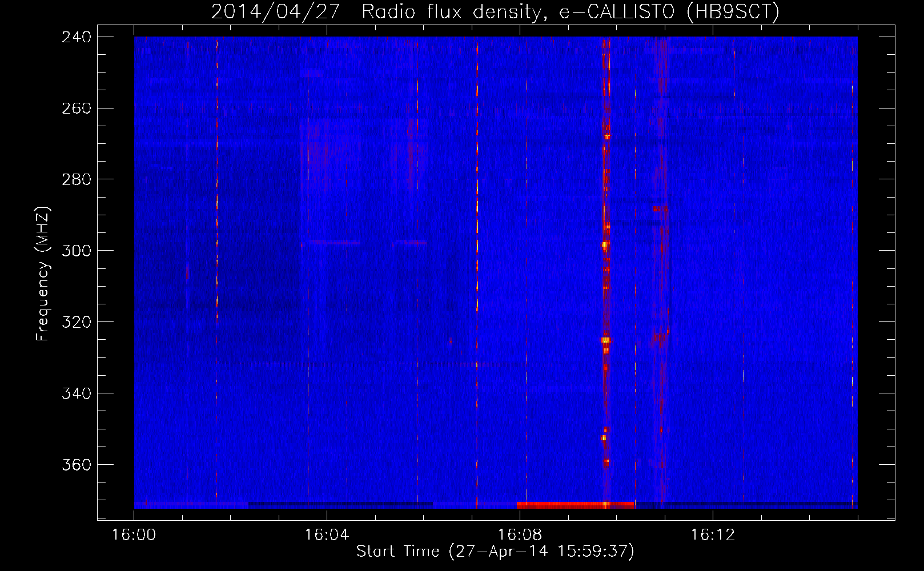Select the '340' frequency axis label
The image size is (924, 571).
(77, 394)
